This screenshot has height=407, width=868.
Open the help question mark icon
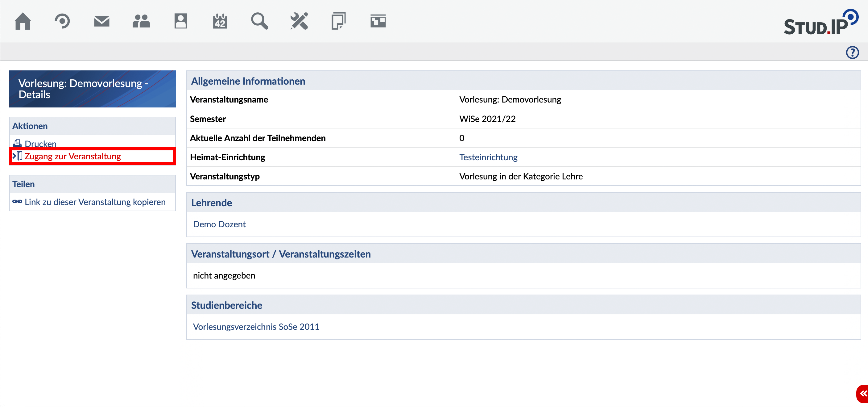click(x=852, y=52)
